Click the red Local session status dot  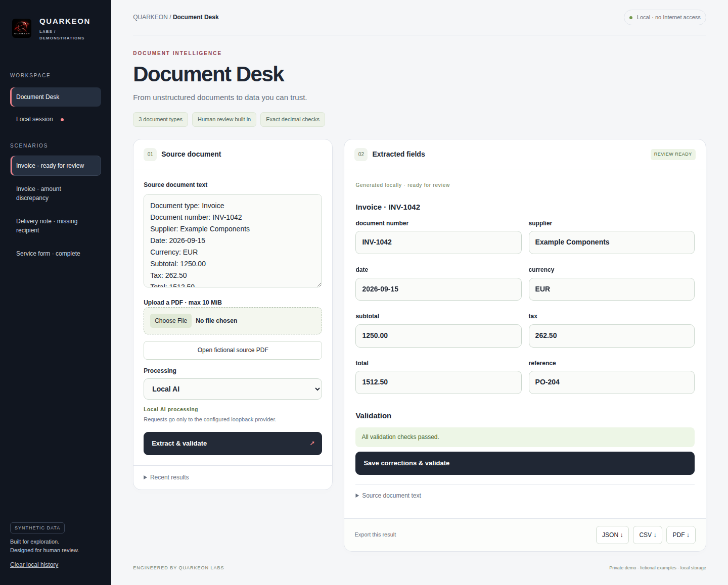click(62, 120)
